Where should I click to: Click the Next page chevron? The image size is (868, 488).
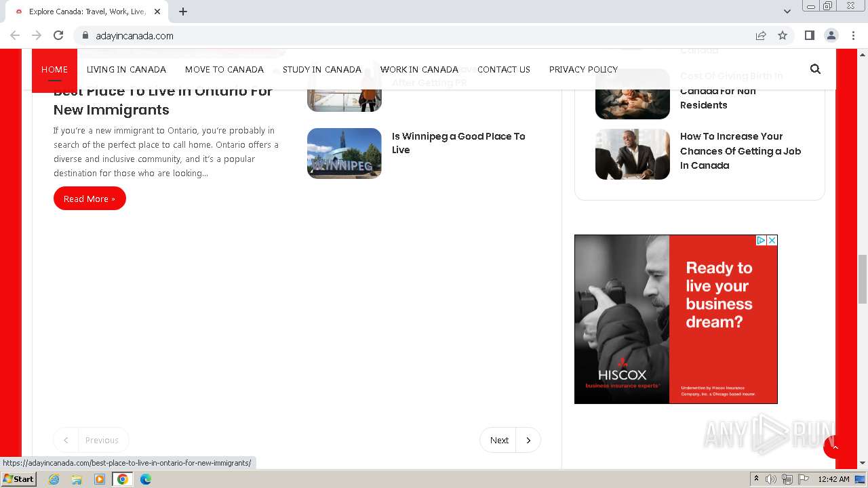tap(528, 440)
